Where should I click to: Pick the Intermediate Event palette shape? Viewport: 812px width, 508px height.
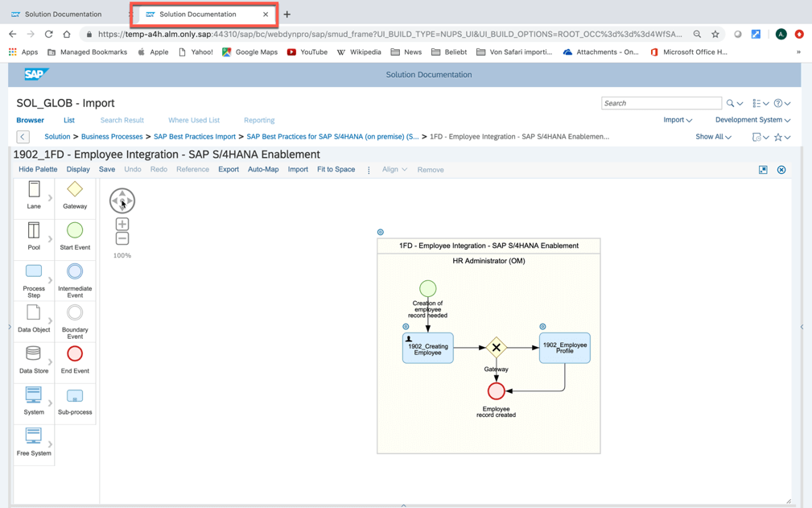point(75,281)
